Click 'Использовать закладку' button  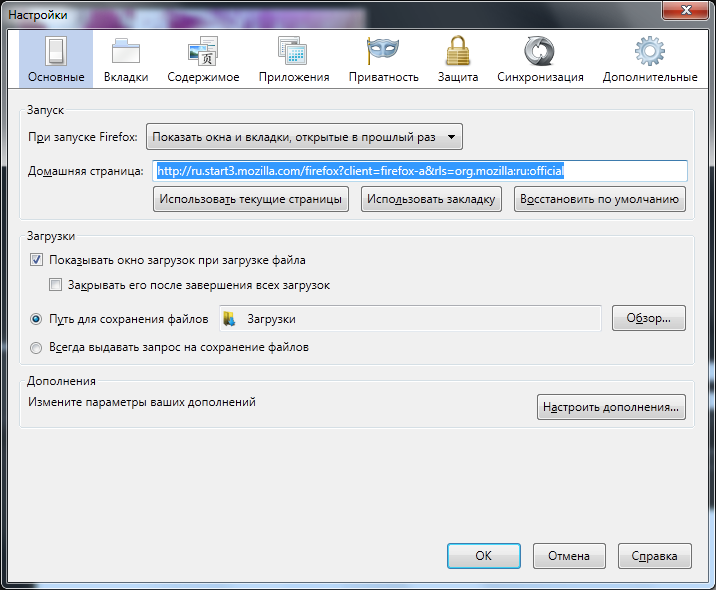pos(431,199)
